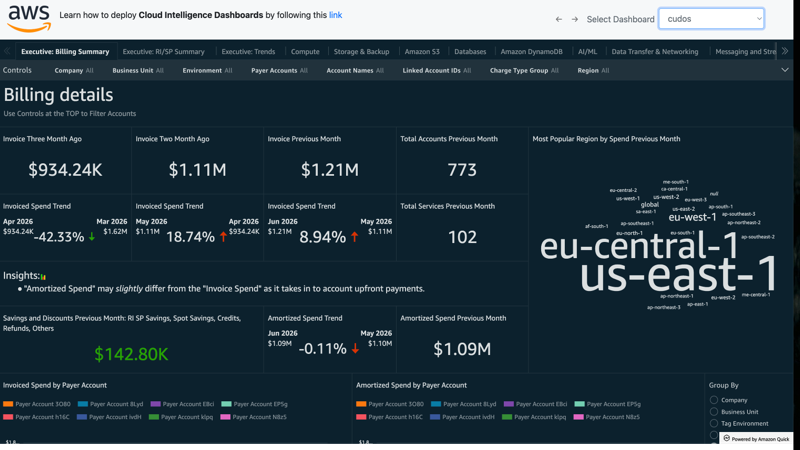Click Payer Account N8z5 label in Invoiced Spend legend

click(x=259, y=417)
